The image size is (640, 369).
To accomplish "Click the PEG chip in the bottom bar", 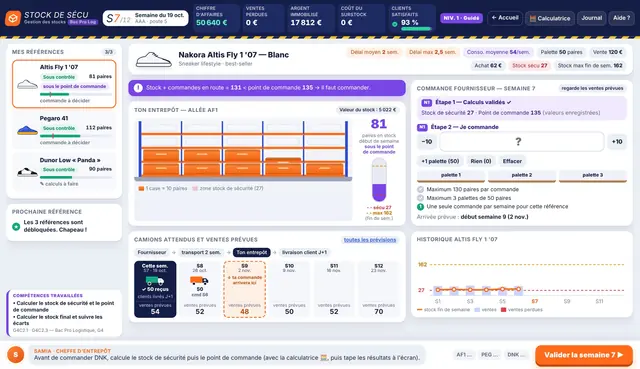I will pyautogui.click(x=489, y=355).
